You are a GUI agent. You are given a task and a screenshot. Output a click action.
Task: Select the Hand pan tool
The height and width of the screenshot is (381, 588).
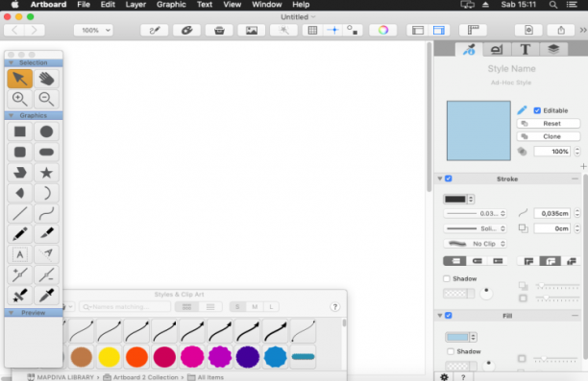point(46,79)
